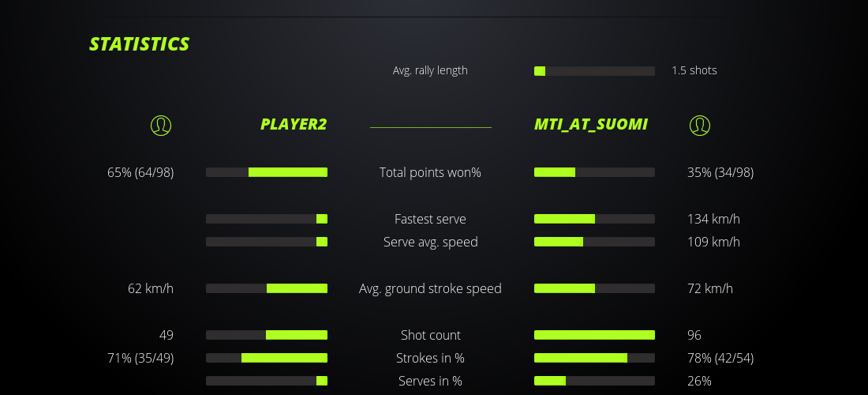
Task: Click the Total points won% label
Action: [430, 172]
